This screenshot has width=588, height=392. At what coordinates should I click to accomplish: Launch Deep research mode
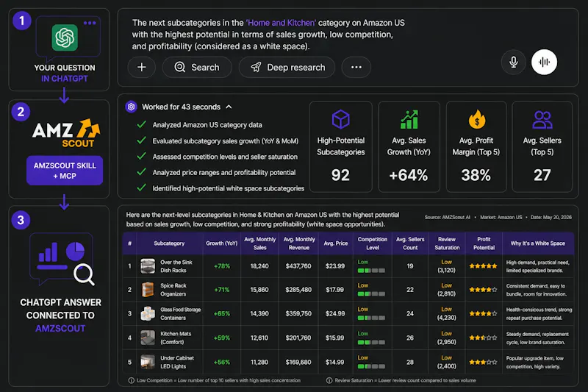[x=287, y=67]
